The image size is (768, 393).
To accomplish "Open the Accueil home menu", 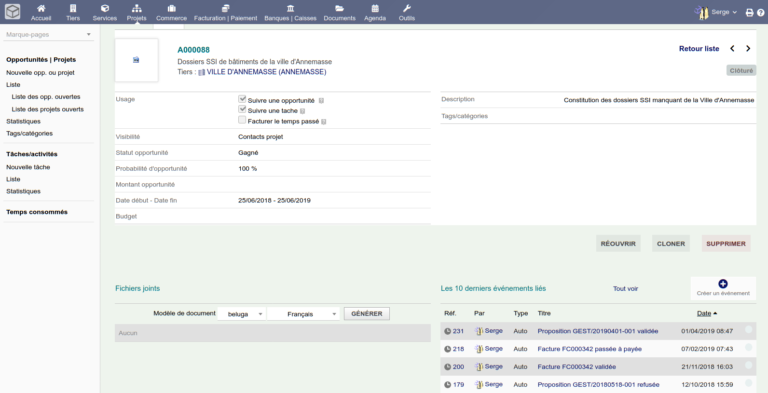I will pyautogui.click(x=41, y=12).
